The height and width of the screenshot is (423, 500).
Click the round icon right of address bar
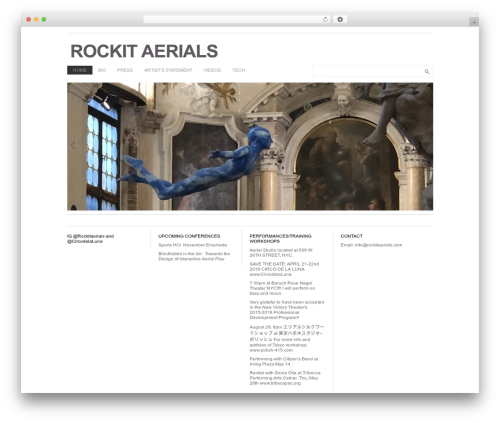(x=340, y=20)
